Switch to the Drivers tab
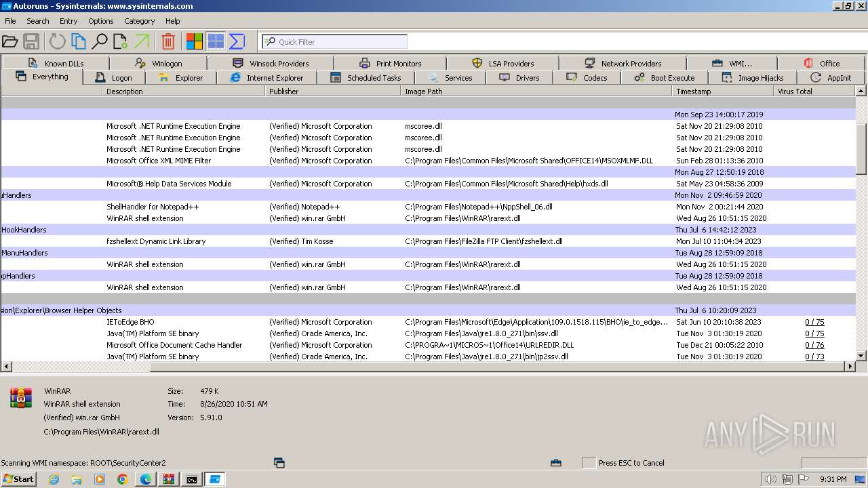 (x=519, y=77)
